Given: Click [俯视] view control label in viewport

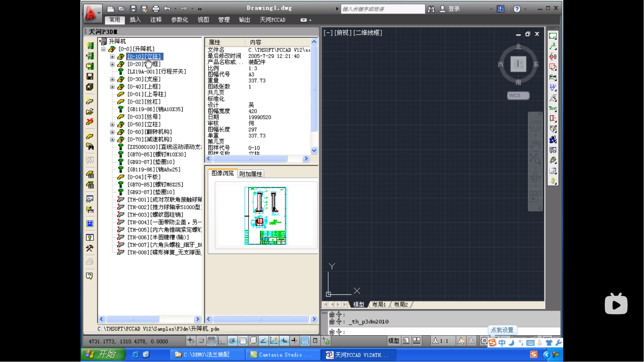Looking at the screenshot, I should [343, 33].
